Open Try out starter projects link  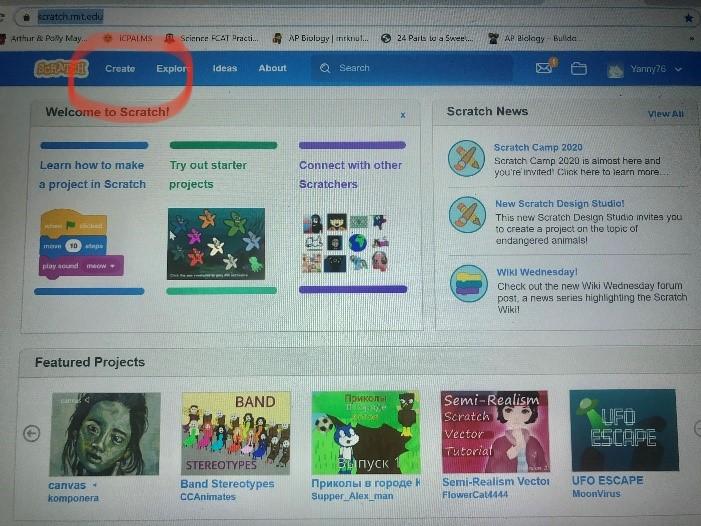click(x=208, y=175)
